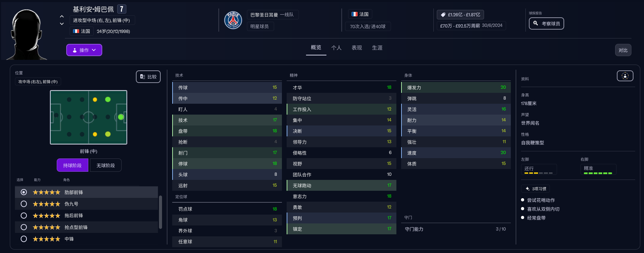Viewport: 644px width, 253px height.
Task: Switch to 无球阶段 phase view
Action: coord(106,165)
